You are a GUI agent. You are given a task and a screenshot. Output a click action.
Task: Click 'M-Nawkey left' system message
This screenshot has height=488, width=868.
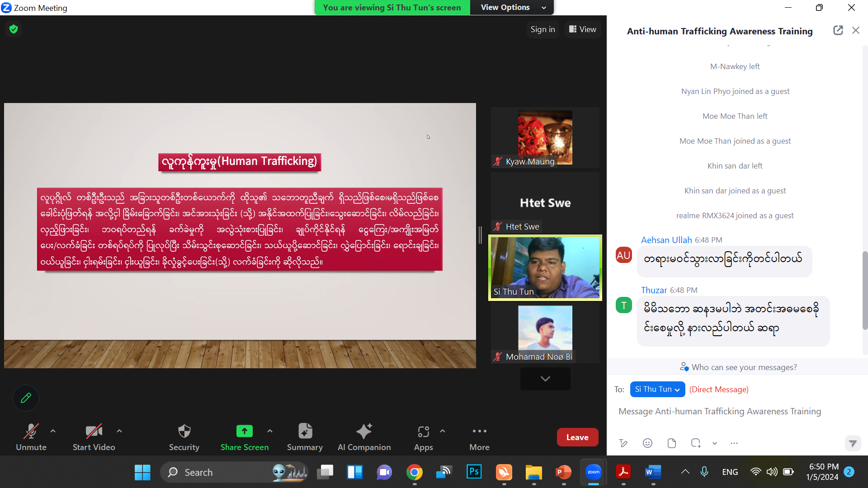(735, 66)
